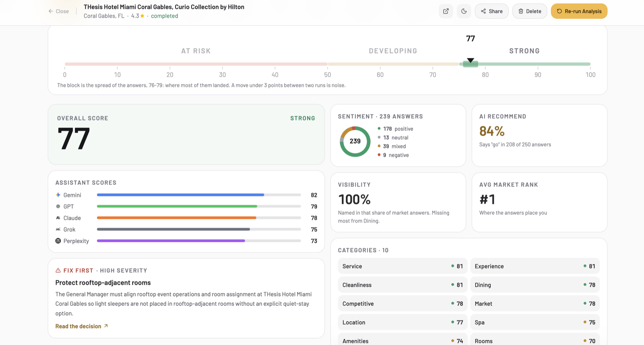Click the '9 negative' sentiment entry
The image size is (644, 345).
pyautogui.click(x=393, y=155)
